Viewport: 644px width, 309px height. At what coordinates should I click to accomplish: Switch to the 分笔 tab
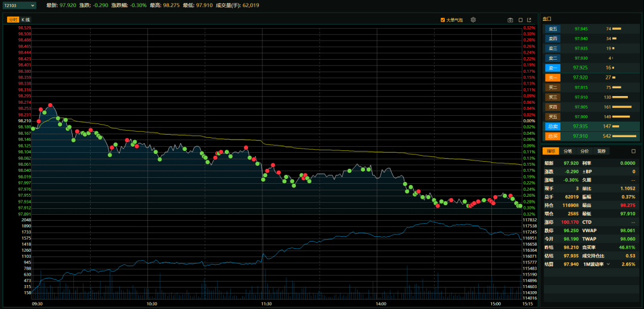[x=568, y=152]
